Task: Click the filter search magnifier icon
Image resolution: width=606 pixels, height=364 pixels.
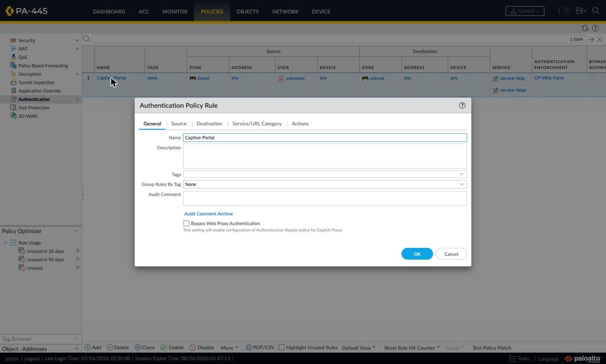Action: coord(86,39)
